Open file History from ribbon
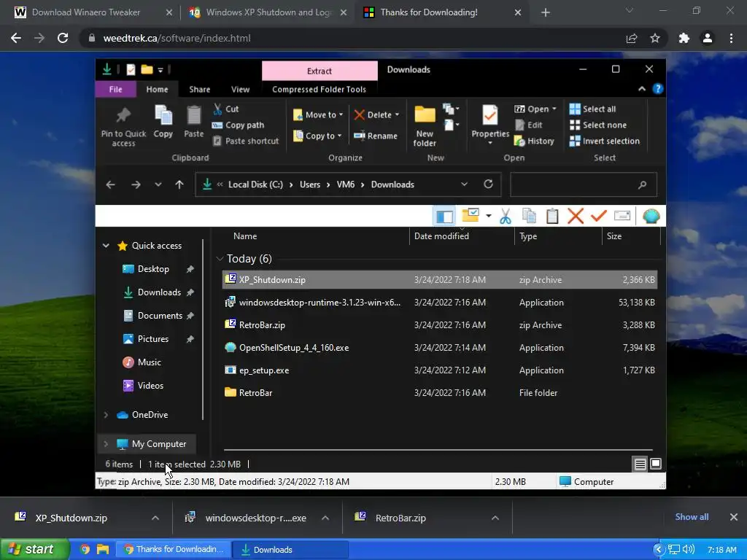 pyautogui.click(x=535, y=141)
